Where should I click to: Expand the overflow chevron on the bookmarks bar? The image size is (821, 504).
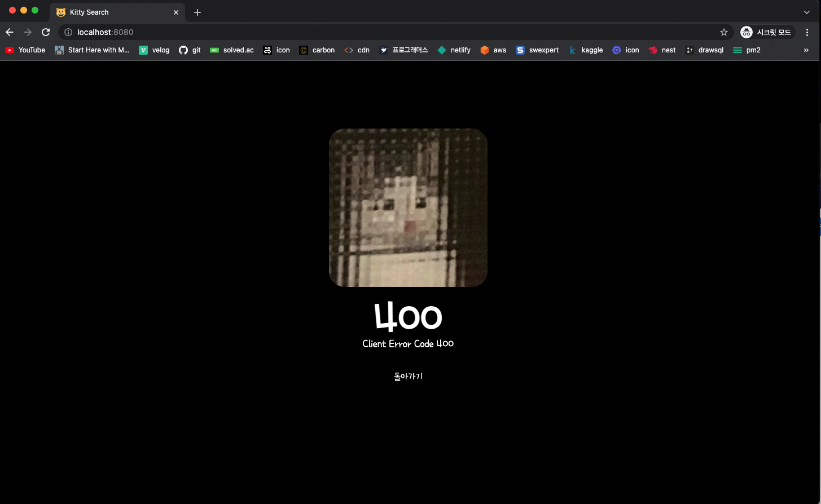[x=806, y=50]
